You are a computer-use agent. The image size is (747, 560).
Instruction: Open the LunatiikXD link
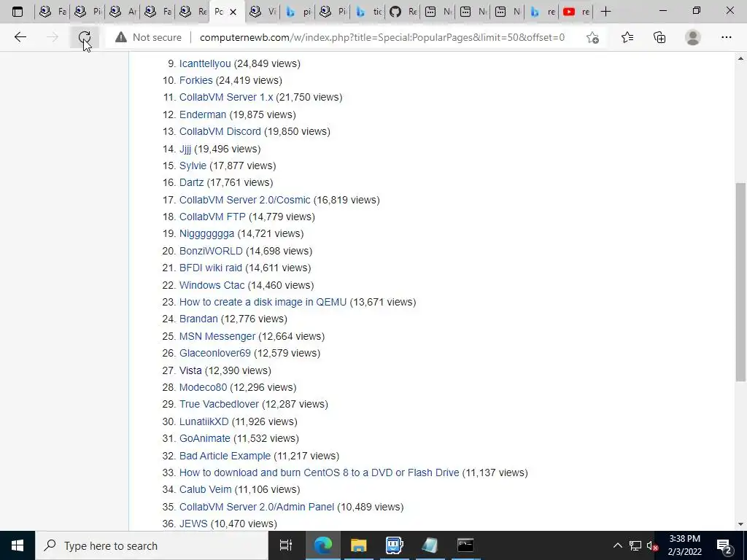tap(204, 421)
